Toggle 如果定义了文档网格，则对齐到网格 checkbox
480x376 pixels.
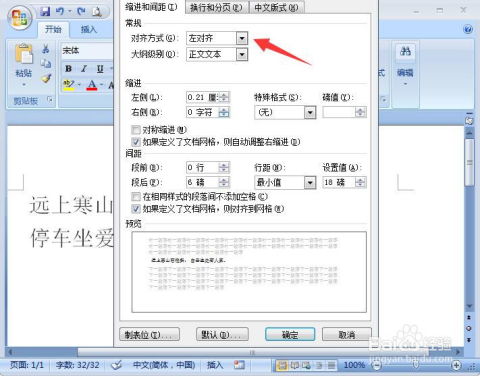pos(136,209)
